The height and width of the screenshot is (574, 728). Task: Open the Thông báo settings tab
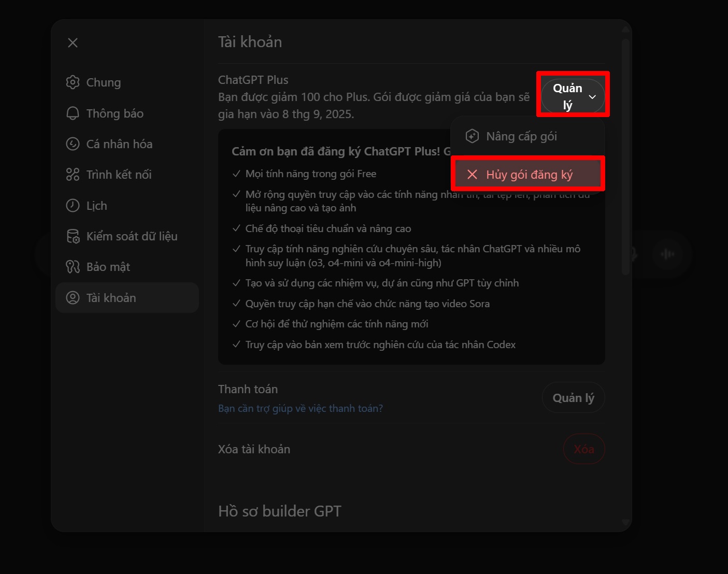(x=115, y=113)
